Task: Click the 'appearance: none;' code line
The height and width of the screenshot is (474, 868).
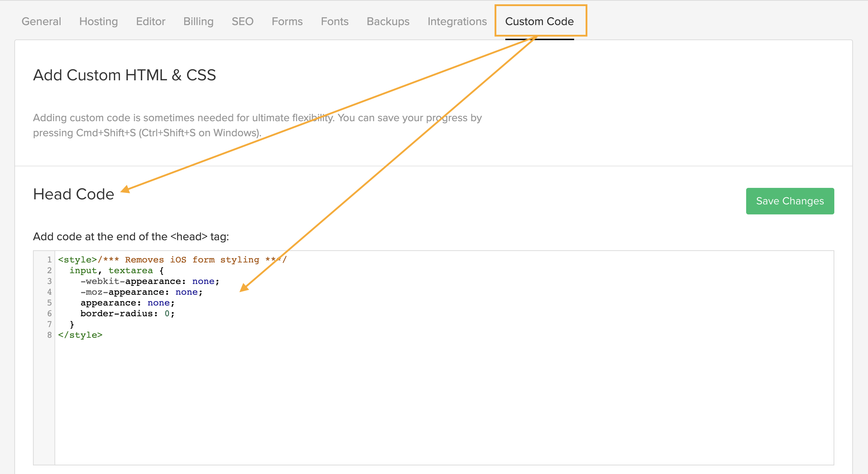Action: tap(128, 303)
